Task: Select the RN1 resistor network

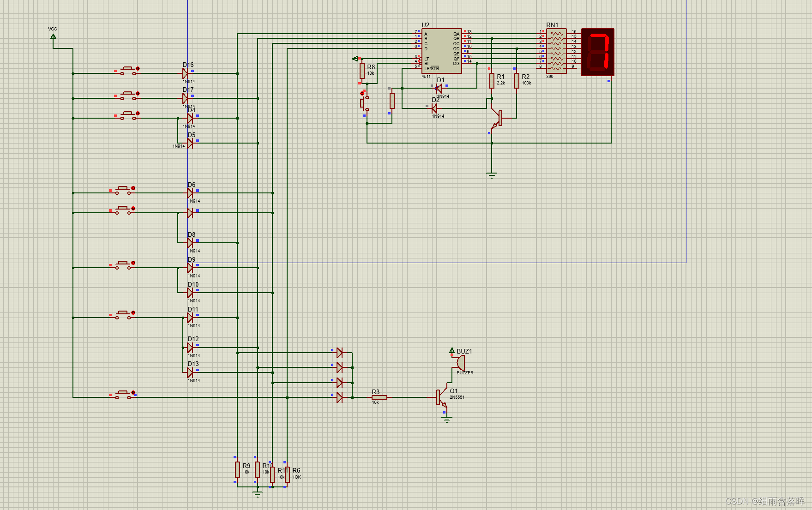Action: click(557, 51)
